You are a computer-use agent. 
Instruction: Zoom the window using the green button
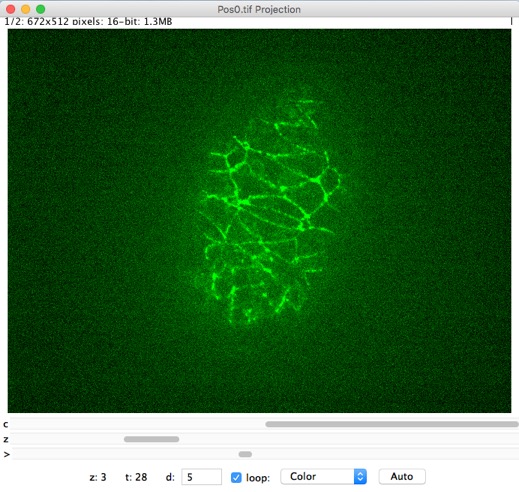(x=41, y=9)
